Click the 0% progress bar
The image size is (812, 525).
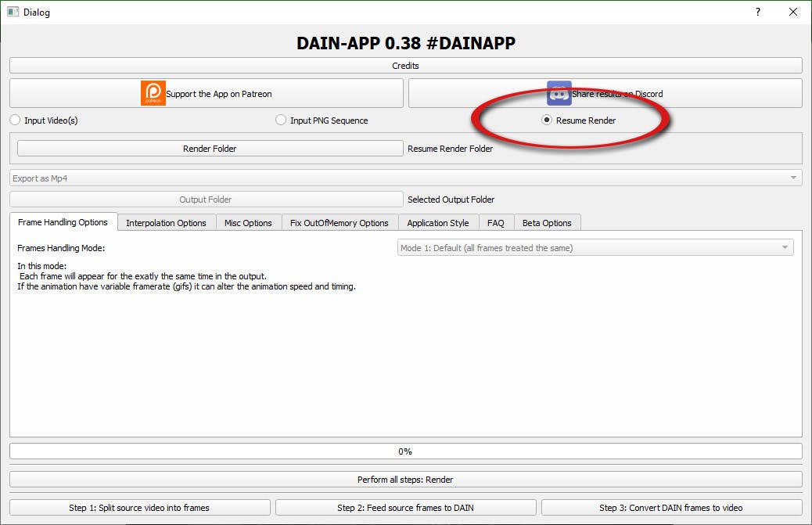(405, 451)
